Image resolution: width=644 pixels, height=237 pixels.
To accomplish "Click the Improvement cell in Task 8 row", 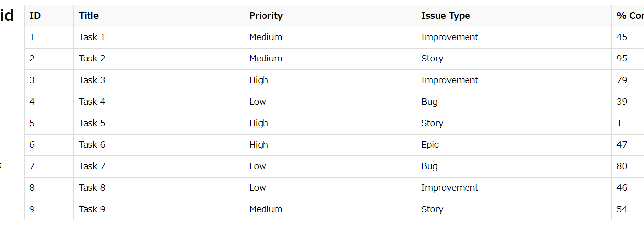I will [x=449, y=188].
